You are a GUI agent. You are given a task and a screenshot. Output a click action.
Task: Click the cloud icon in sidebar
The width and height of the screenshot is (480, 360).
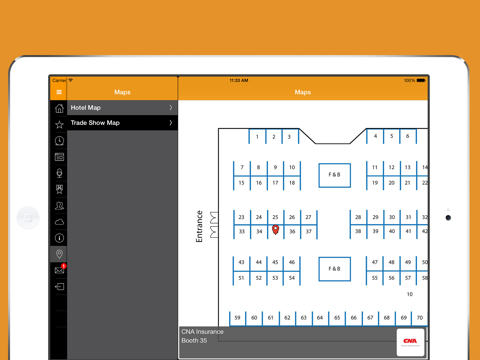pyautogui.click(x=59, y=222)
